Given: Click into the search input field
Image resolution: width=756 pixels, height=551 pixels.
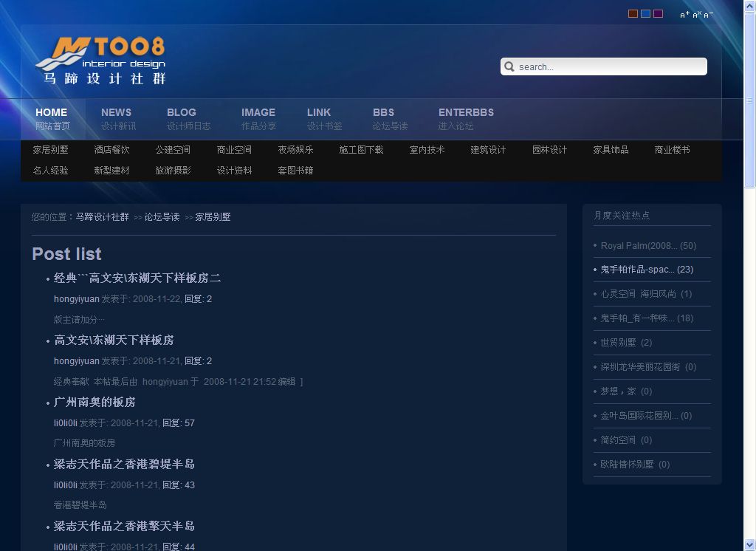Looking at the screenshot, I should tap(604, 66).
